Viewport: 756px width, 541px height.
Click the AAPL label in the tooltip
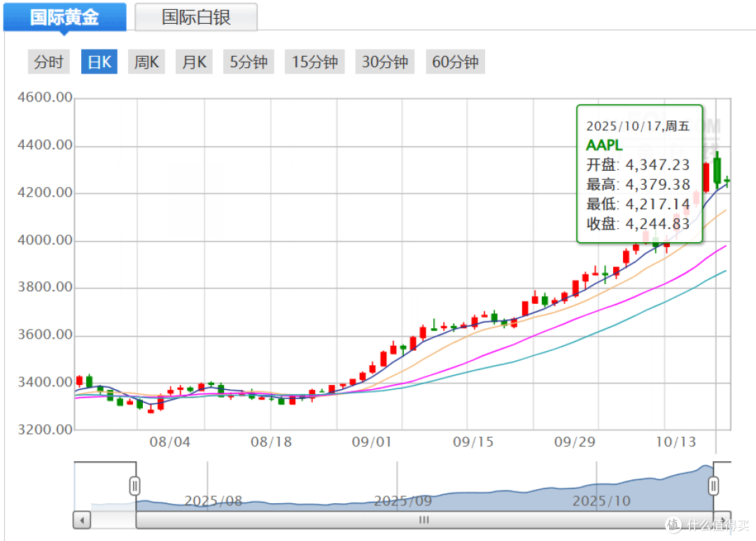click(603, 146)
